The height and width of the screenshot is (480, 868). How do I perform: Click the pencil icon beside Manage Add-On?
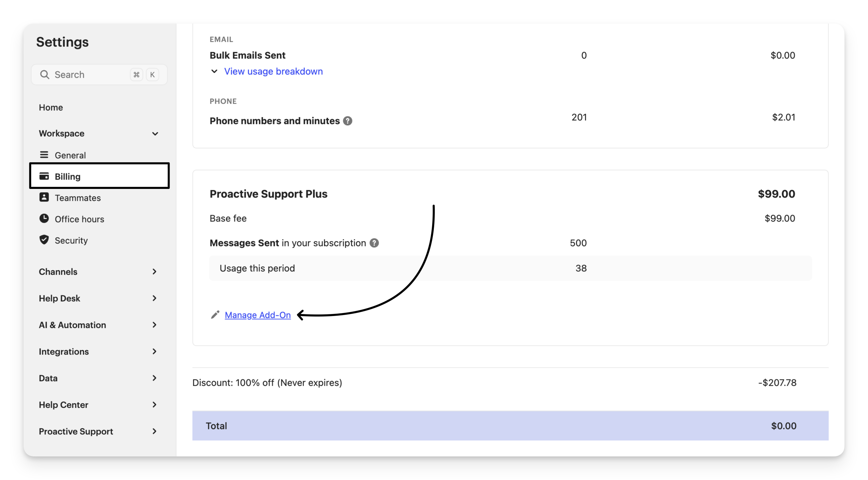(x=215, y=315)
